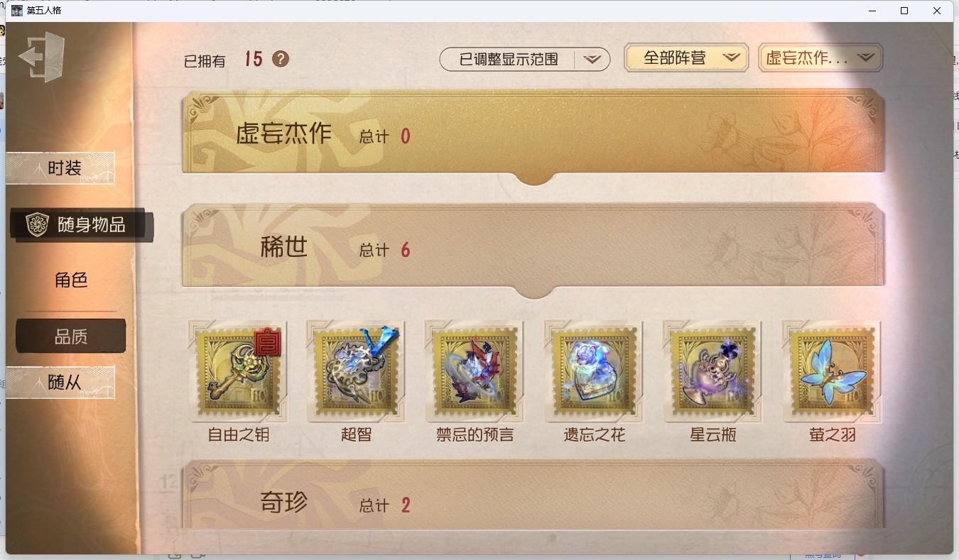Sort by 品质
This screenshot has width=959, height=560.
click(x=71, y=336)
